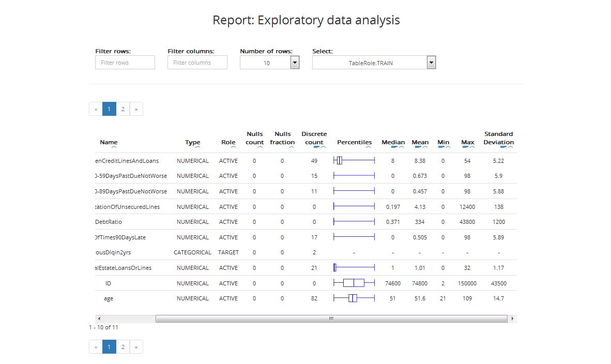Click the scrollbar right arrow
611x364 pixels.
(512, 318)
